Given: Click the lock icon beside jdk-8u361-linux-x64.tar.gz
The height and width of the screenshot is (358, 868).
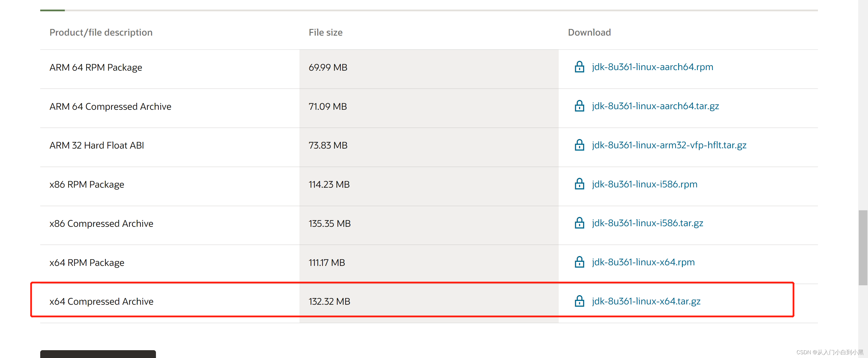Looking at the screenshot, I should pos(579,301).
